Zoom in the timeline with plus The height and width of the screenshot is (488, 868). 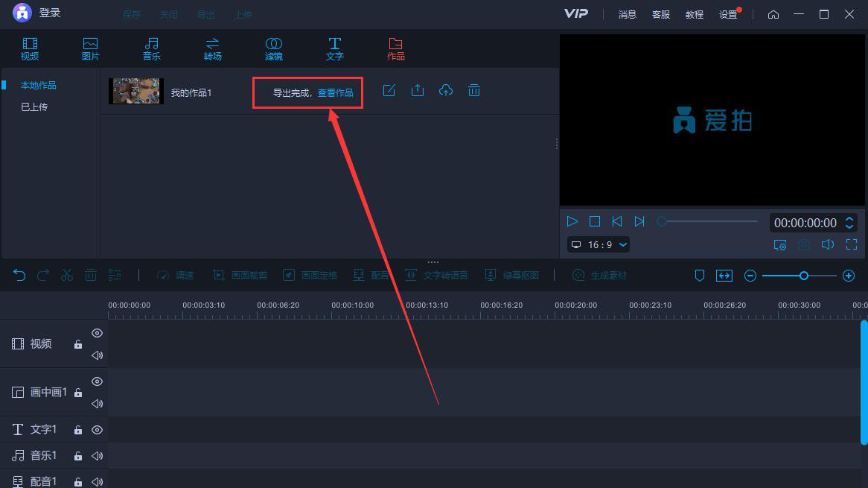[849, 276]
